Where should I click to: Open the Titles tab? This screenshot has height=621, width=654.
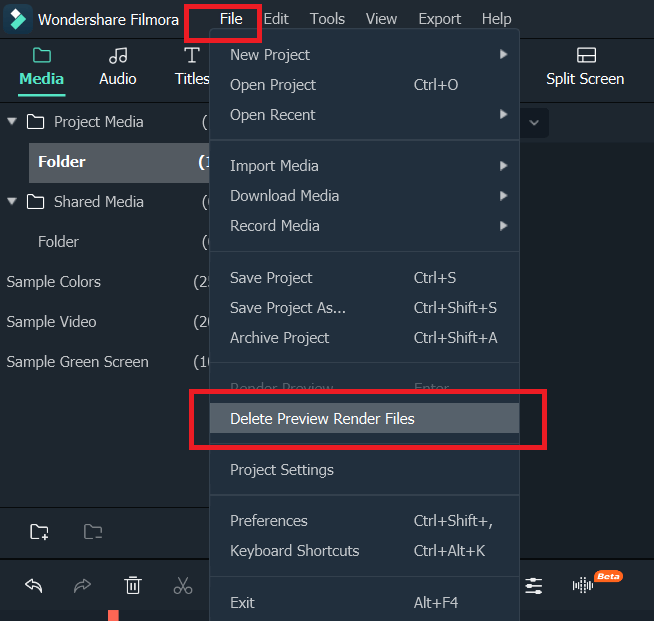[x=191, y=67]
